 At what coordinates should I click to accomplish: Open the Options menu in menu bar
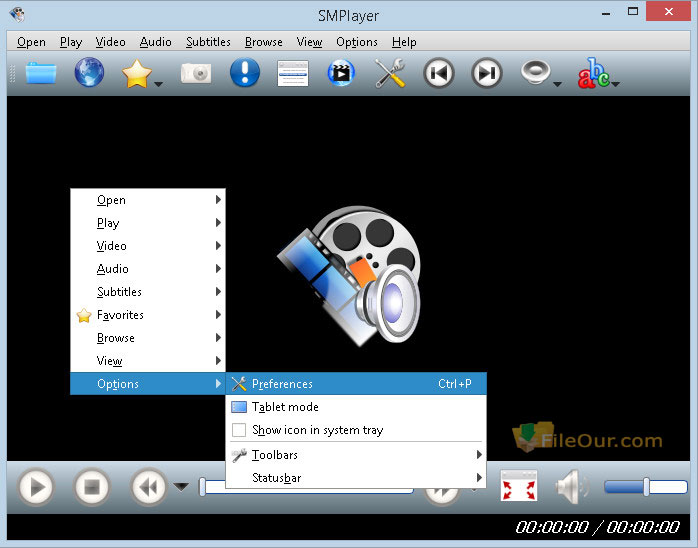[357, 42]
